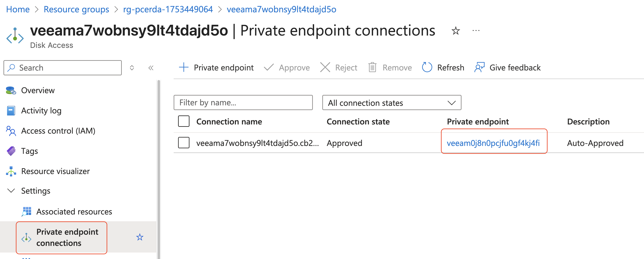Open the Tags item via purple tag icon
Image resolution: width=644 pixels, height=259 pixels.
point(11,151)
